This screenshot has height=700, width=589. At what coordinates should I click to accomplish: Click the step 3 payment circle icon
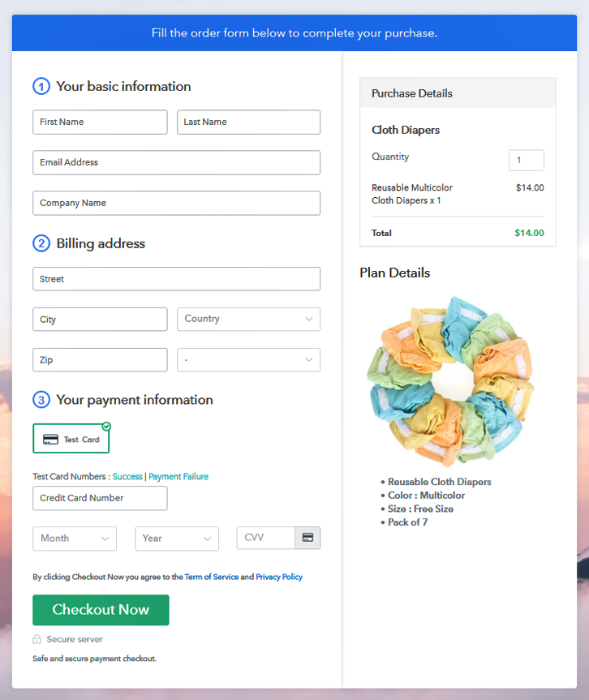41,400
